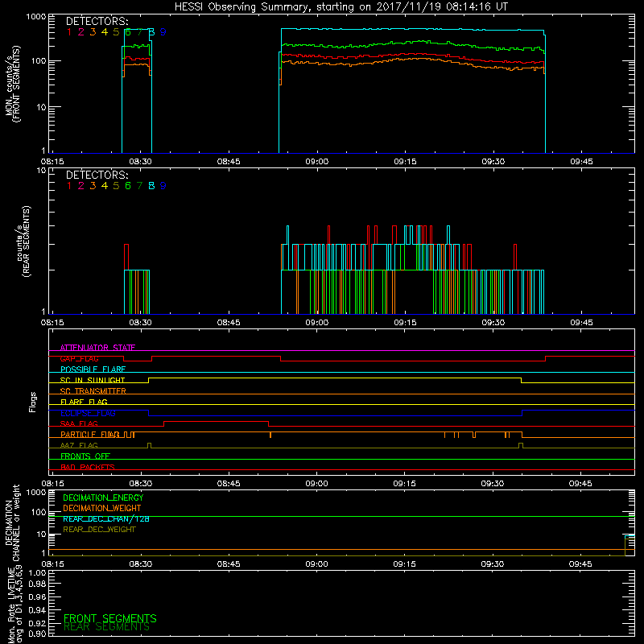The height and width of the screenshot is (644, 644).
Task: Click 09:15 tick under rear segments plot
Action: [406, 323]
